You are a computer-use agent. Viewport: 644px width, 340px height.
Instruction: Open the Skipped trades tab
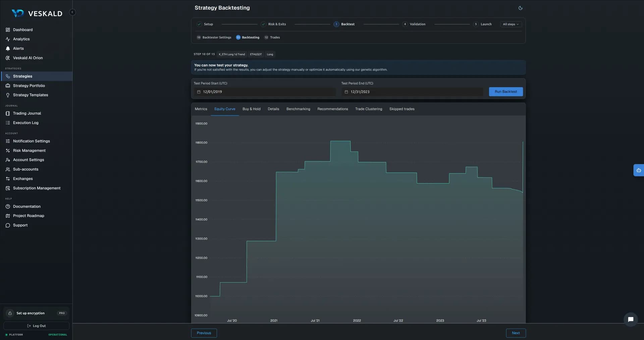(x=402, y=109)
